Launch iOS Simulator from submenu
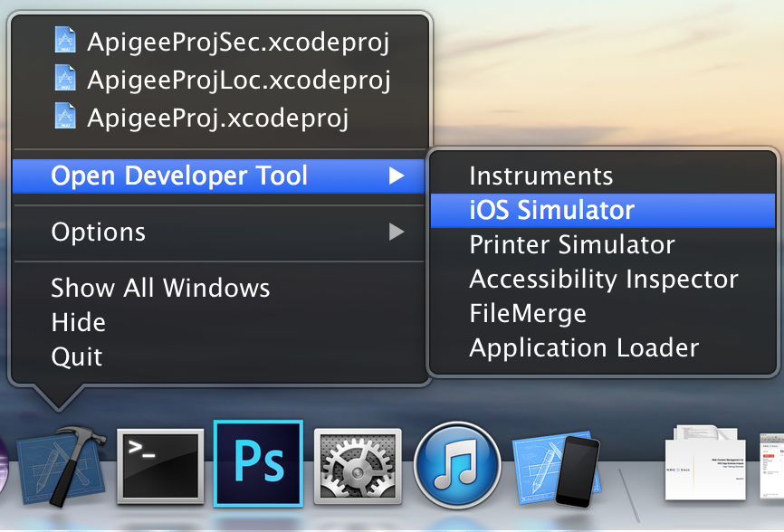 tap(603, 210)
